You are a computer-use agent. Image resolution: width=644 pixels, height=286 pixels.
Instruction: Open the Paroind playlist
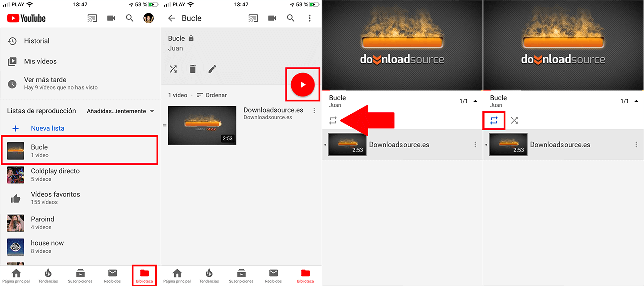tap(80, 223)
